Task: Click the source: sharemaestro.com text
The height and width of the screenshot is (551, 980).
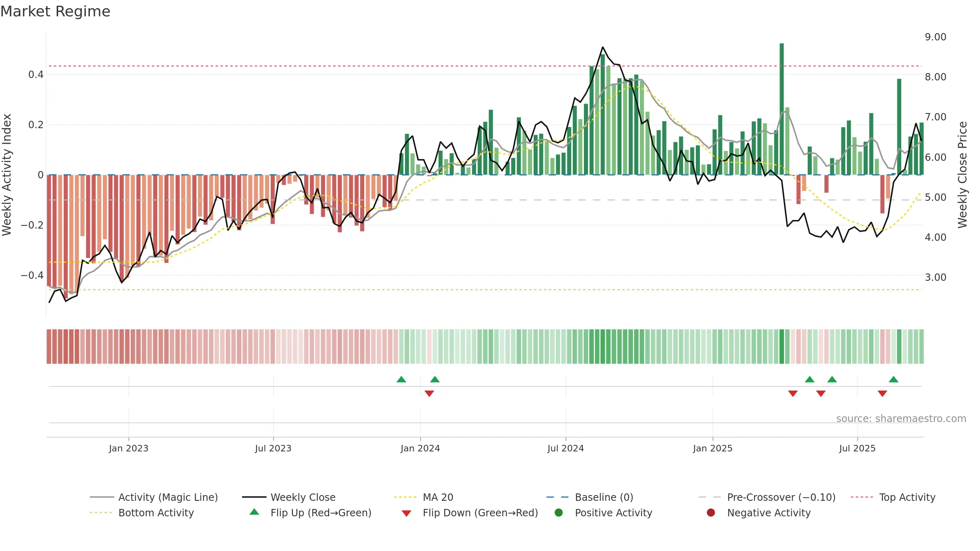Action: point(901,418)
